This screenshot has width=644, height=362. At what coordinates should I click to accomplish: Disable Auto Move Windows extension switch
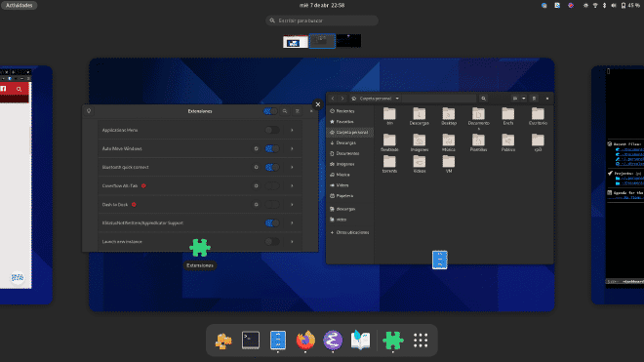tap(272, 148)
